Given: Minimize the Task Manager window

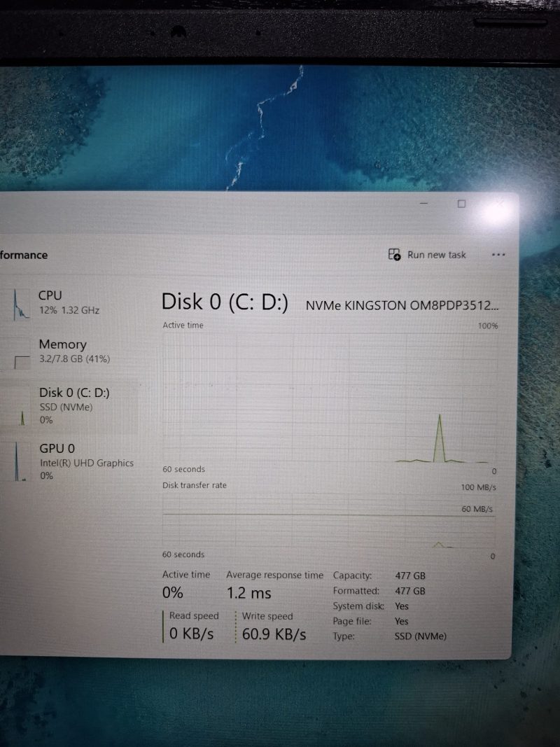Looking at the screenshot, I should coord(423,204).
